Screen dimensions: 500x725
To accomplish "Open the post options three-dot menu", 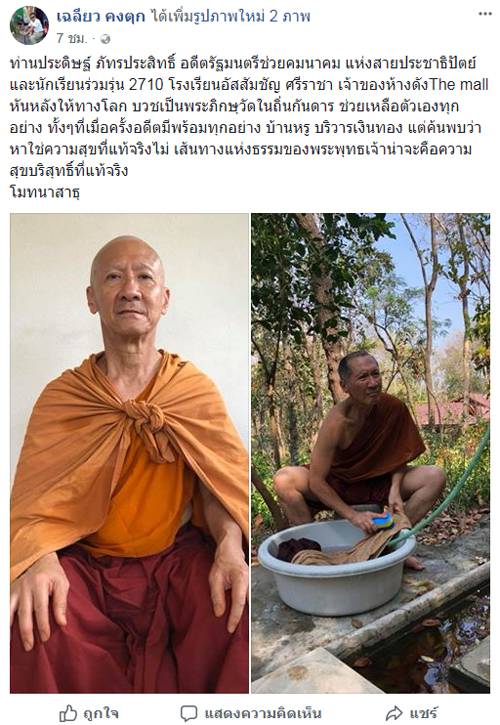I will 485,14.
